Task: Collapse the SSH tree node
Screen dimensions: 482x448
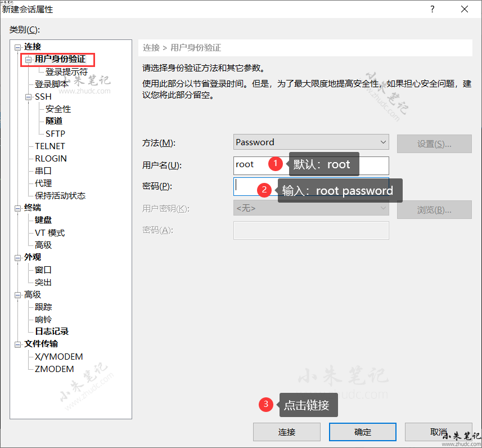Action: [29, 97]
